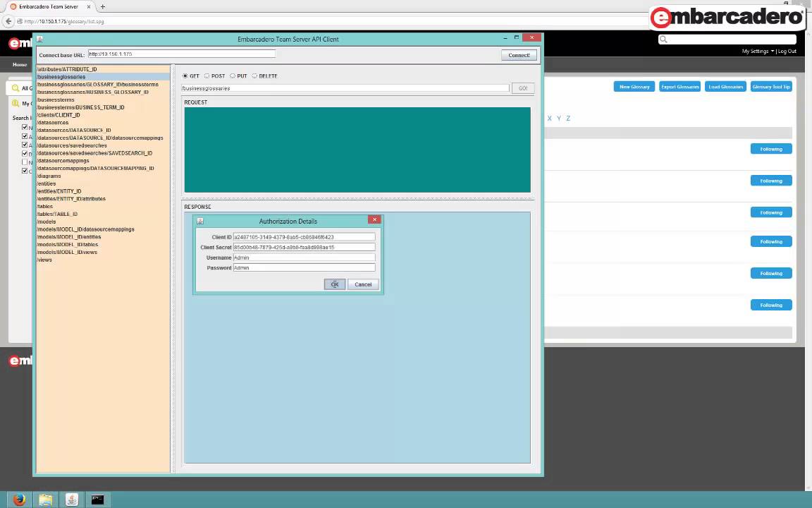Click the GO! button
The image size is (812, 508).
[523, 88]
